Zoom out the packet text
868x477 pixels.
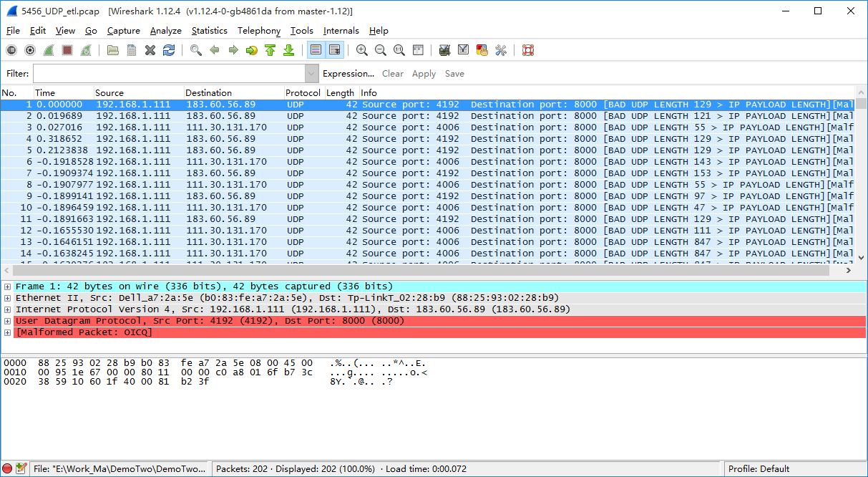pos(381,50)
